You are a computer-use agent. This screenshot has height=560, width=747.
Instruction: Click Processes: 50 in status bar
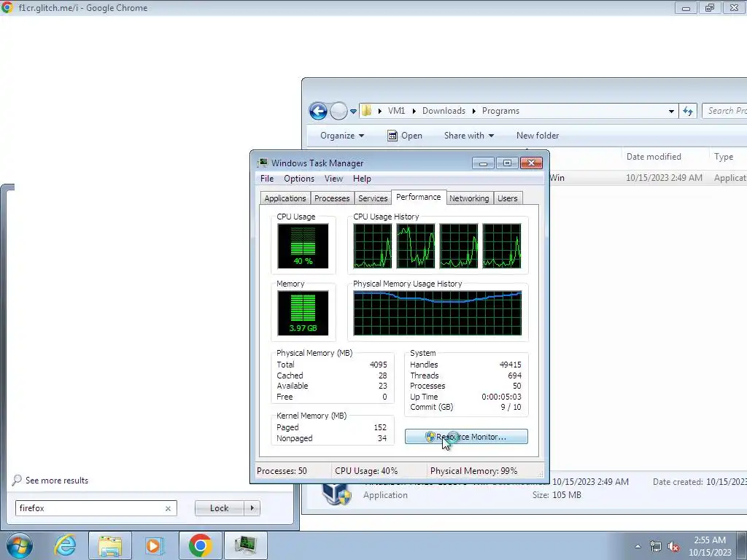(x=282, y=471)
